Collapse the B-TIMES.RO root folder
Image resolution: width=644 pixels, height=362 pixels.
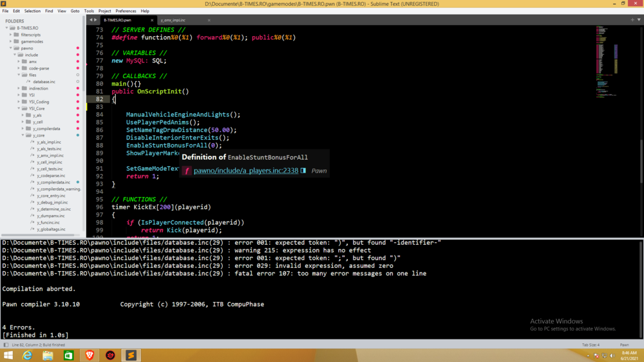[6, 28]
